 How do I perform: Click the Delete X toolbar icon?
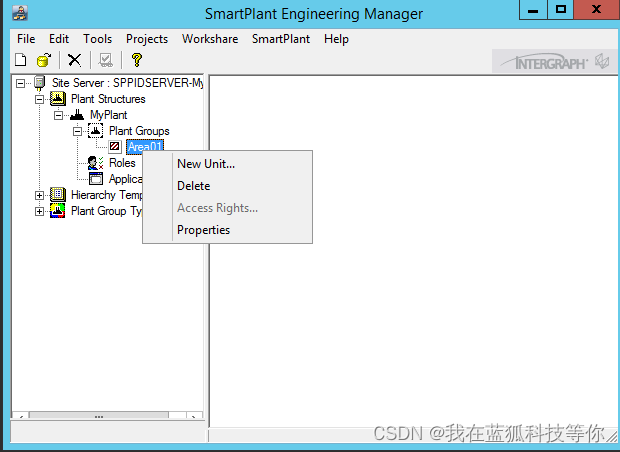tap(74, 60)
